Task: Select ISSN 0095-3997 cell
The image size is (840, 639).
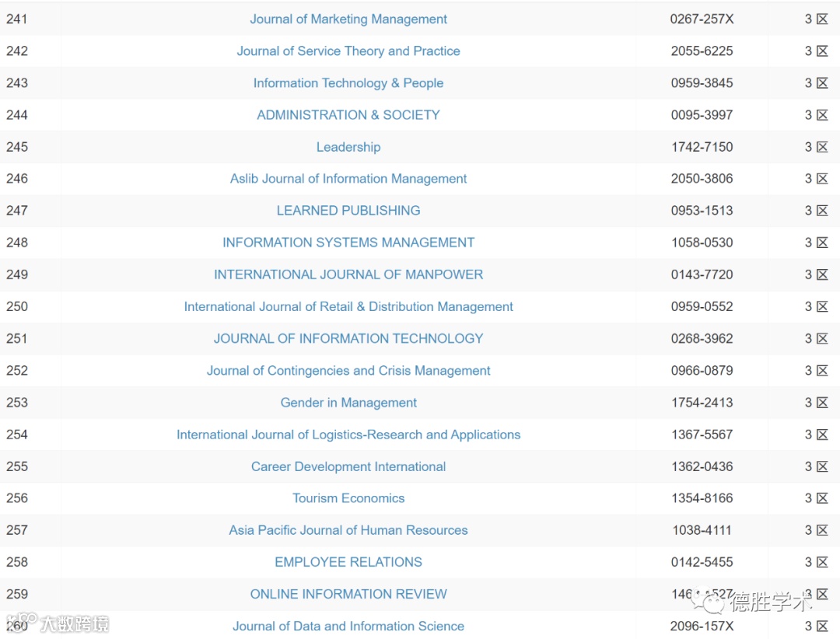Action: [x=702, y=114]
